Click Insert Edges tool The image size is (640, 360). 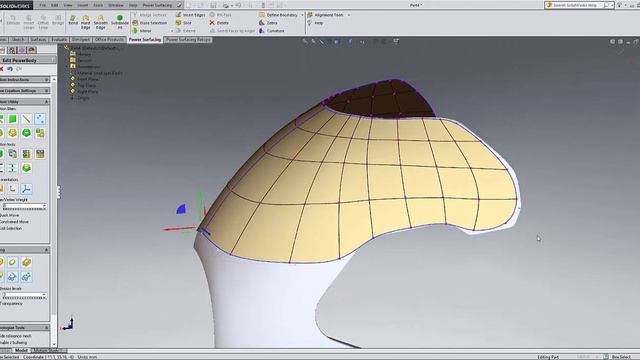[190, 15]
